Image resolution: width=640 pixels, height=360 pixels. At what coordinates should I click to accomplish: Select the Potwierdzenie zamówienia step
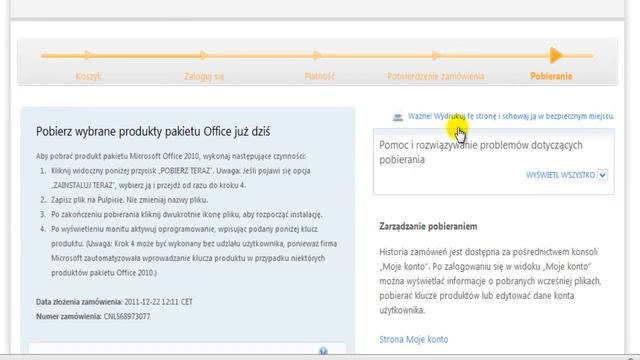click(436, 76)
